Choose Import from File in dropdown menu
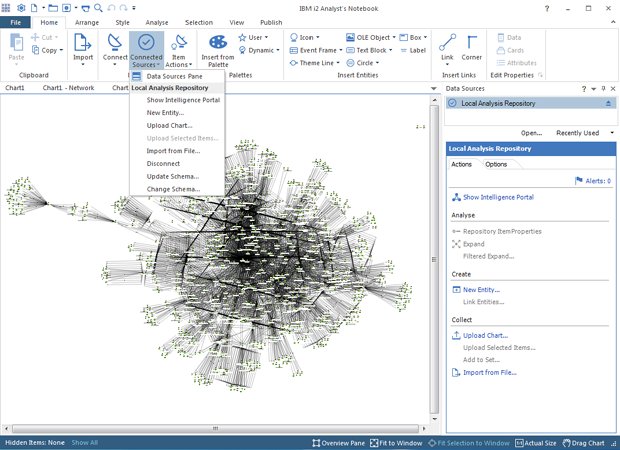Image resolution: width=620 pixels, height=450 pixels. [177, 151]
